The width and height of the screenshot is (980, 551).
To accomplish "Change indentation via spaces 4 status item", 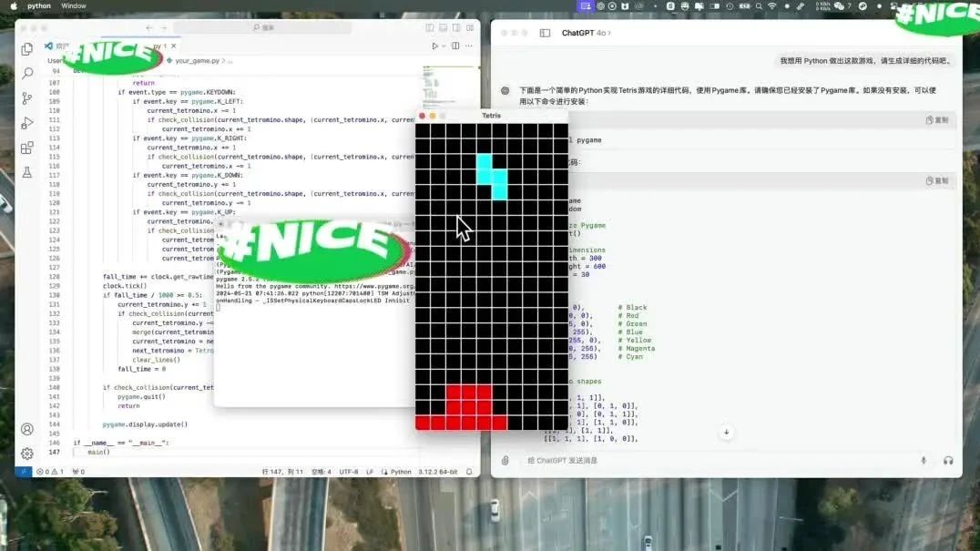I will click(x=322, y=472).
